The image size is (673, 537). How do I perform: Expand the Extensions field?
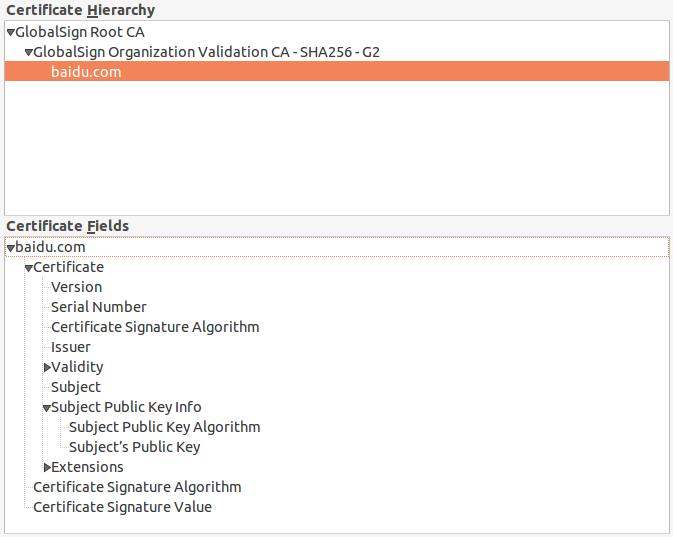coord(47,467)
